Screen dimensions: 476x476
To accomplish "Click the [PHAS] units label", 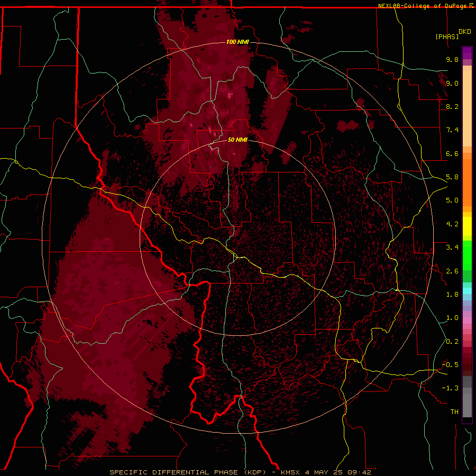I will (x=447, y=36).
